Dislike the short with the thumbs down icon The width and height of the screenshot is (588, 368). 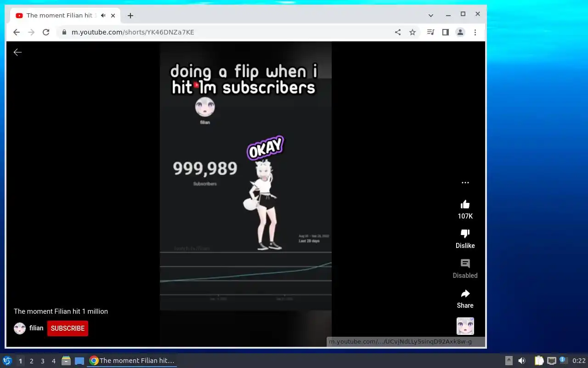coord(465,234)
